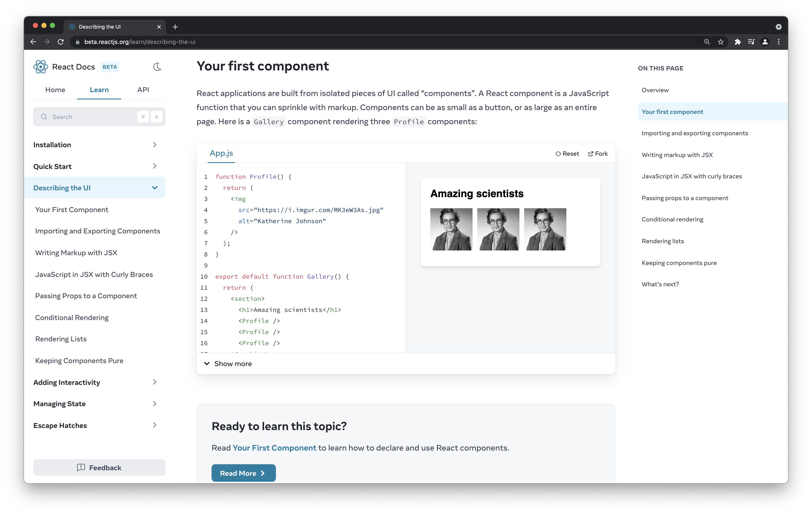Click the React Docs logo
The image size is (812, 515).
tap(41, 67)
